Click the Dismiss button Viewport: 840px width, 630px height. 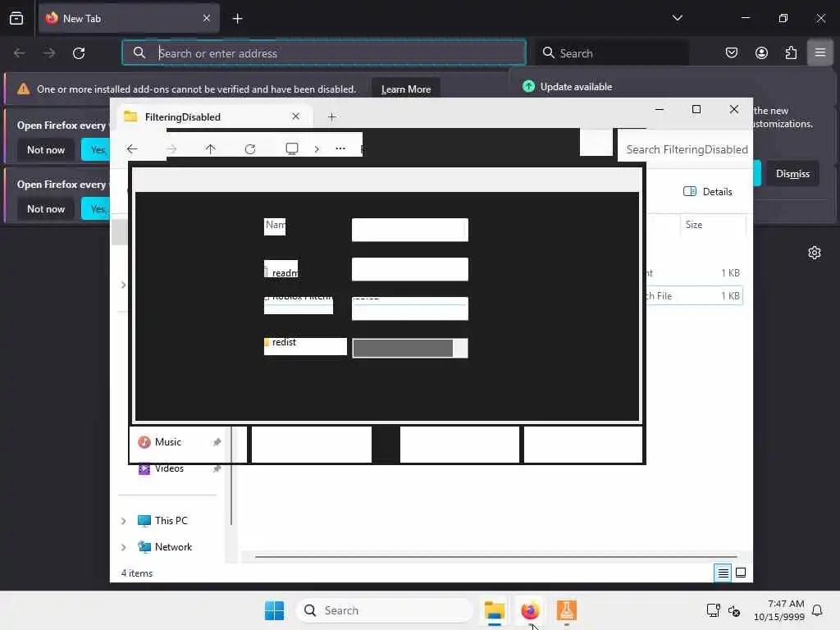click(792, 174)
